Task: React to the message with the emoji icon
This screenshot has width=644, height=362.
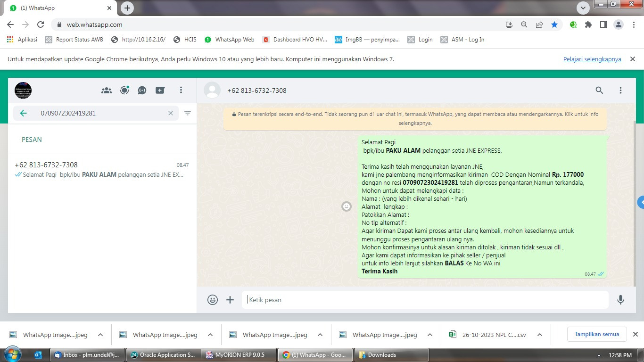Action: [347, 206]
